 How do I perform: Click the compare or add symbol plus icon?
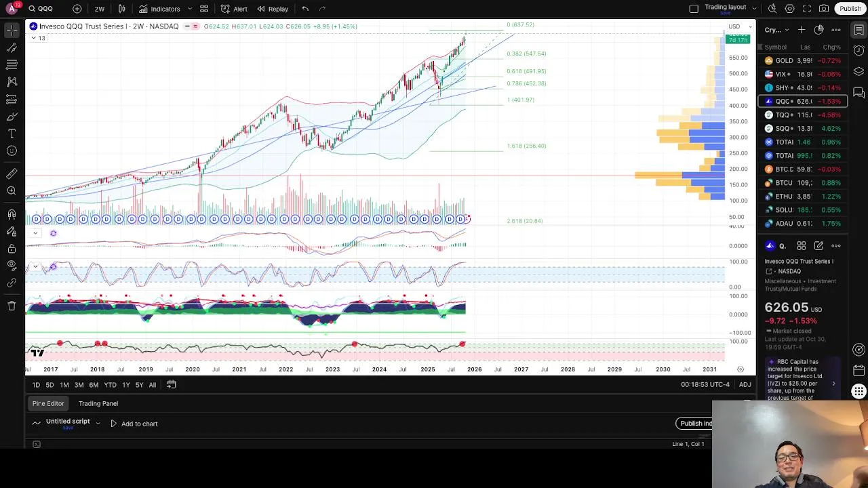coord(77,9)
